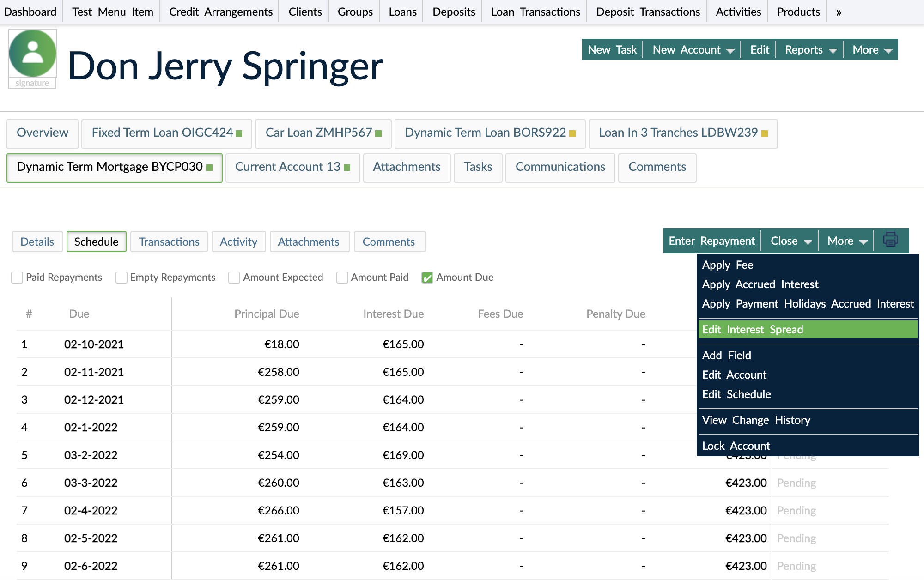The image size is (924, 580).
Task: Open the Close dropdown in the schedule toolbar
Action: (x=789, y=240)
